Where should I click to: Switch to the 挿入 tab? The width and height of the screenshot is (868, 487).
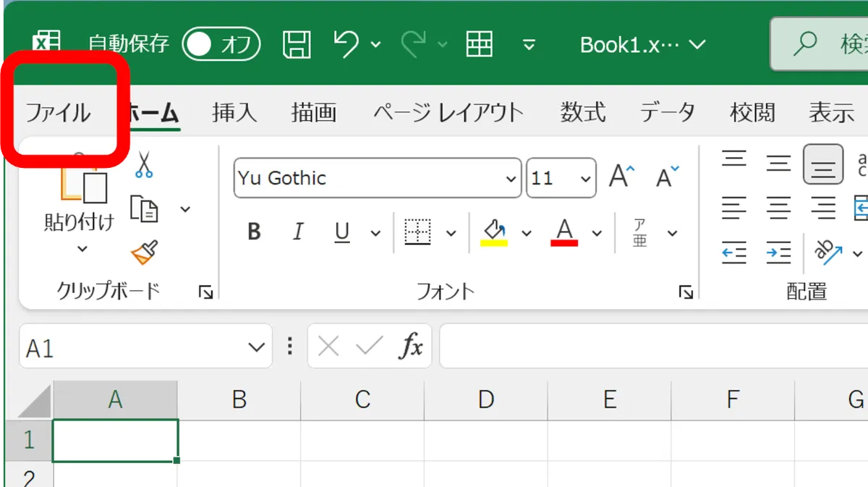[x=234, y=113]
